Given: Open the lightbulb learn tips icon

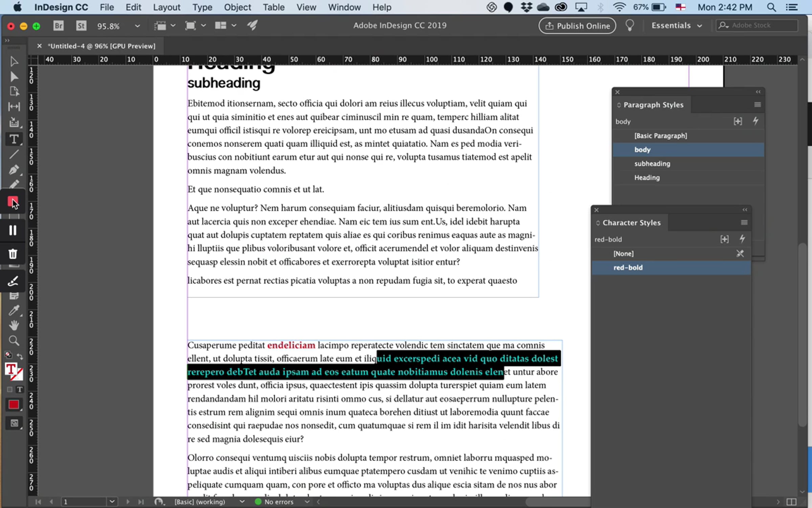Looking at the screenshot, I should pyautogui.click(x=630, y=25).
